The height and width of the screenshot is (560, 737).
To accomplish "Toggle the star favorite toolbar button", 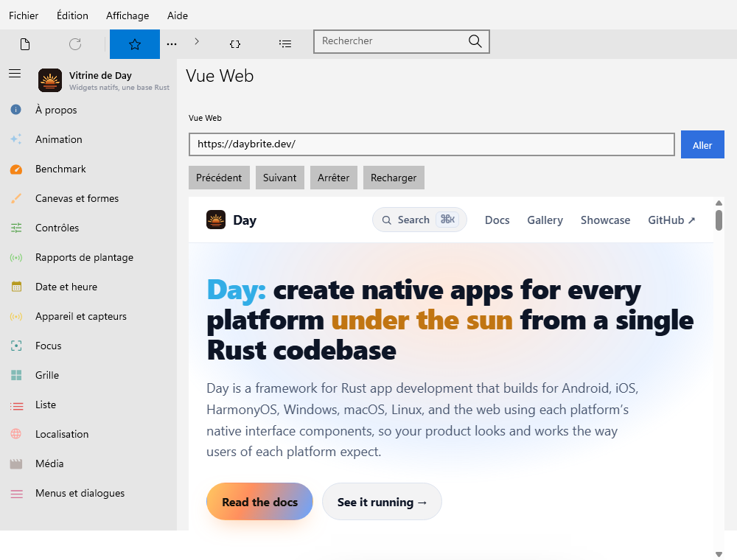I will pyautogui.click(x=135, y=44).
